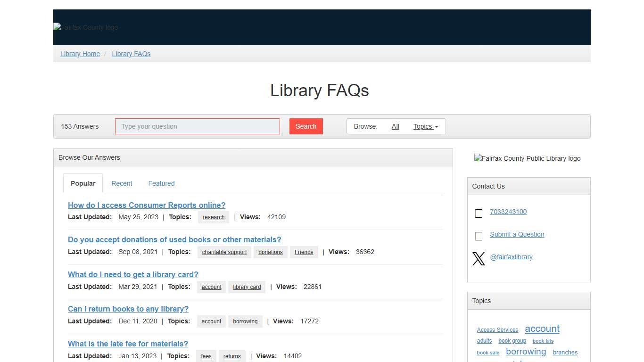
Task: Open the Topics dropdown in the Browse bar
Action: click(x=426, y=126)
